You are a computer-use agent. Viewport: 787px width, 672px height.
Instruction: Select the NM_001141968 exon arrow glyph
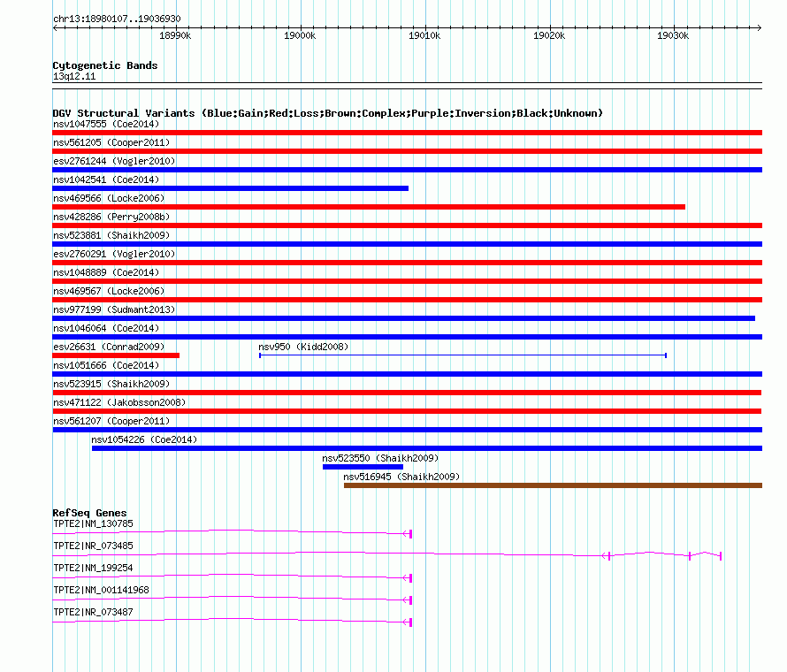click(x=408, y=600)
